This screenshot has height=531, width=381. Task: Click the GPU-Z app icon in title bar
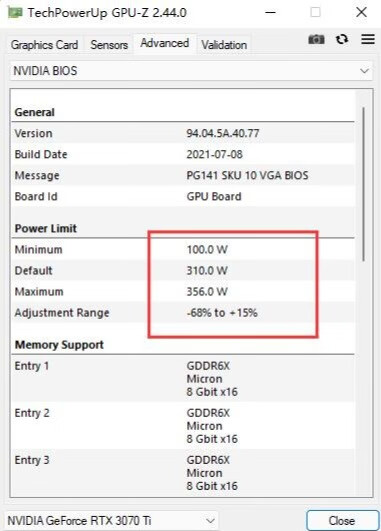pyautogui.click(x=15, y=12)
